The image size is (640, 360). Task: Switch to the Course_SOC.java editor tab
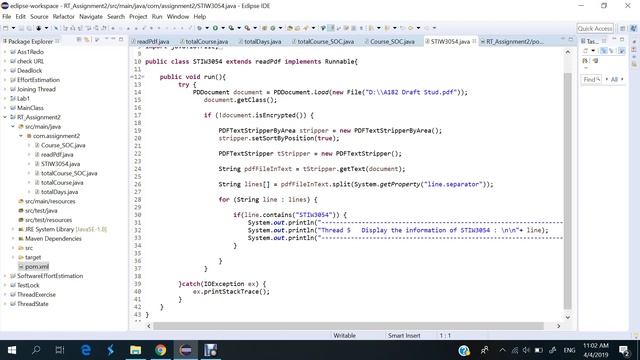[392, 42]
